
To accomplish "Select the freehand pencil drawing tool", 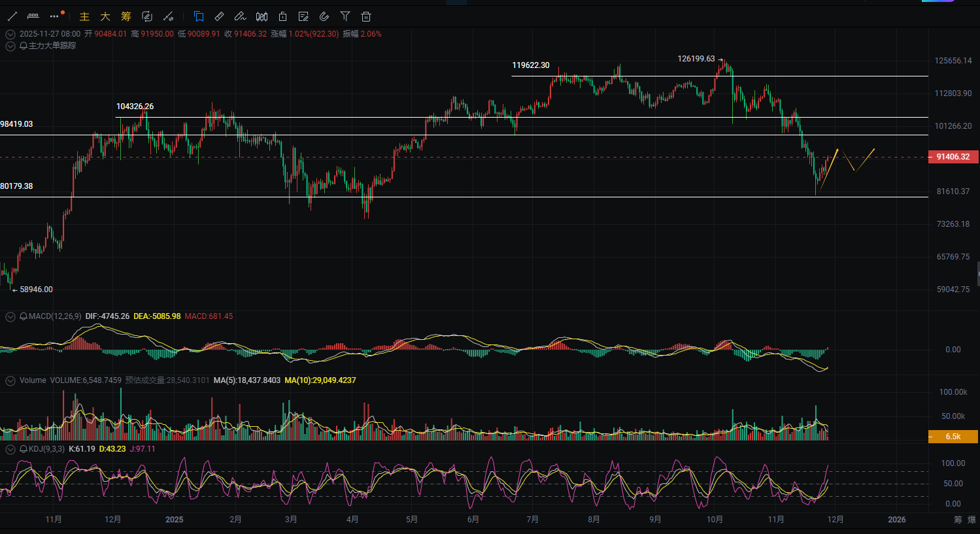I will pyautogui.click(x=240, y=16).
